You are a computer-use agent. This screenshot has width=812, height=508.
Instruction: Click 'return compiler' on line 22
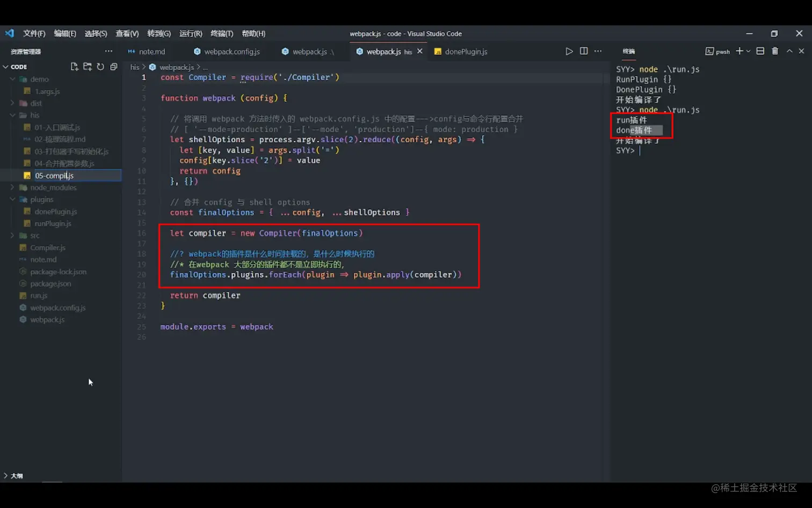tap(205, 296)
